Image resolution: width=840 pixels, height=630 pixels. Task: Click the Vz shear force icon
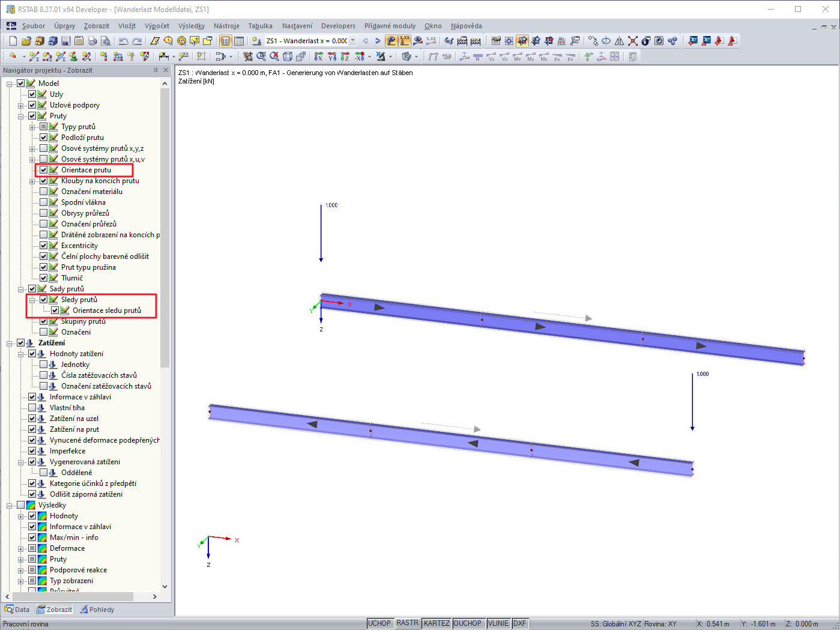tap(504, 56)
